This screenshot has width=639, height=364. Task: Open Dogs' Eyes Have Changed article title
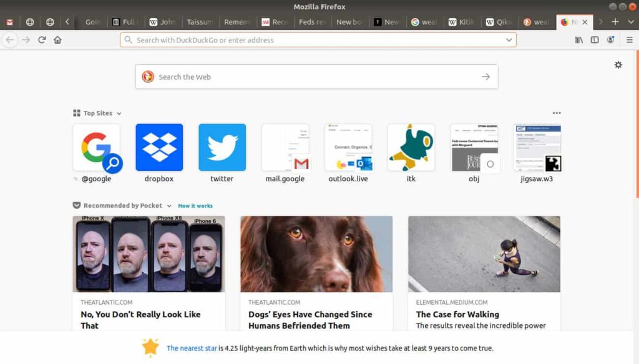[x=310, y=320]
